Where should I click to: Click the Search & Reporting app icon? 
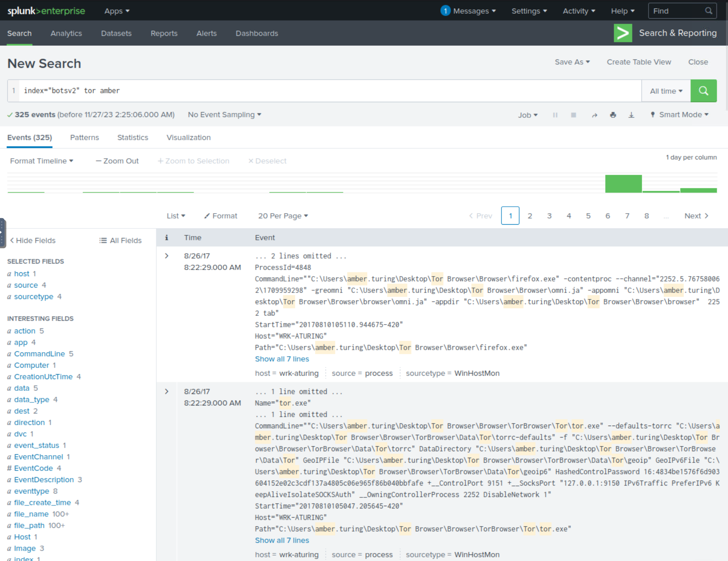tap(623, 33)
